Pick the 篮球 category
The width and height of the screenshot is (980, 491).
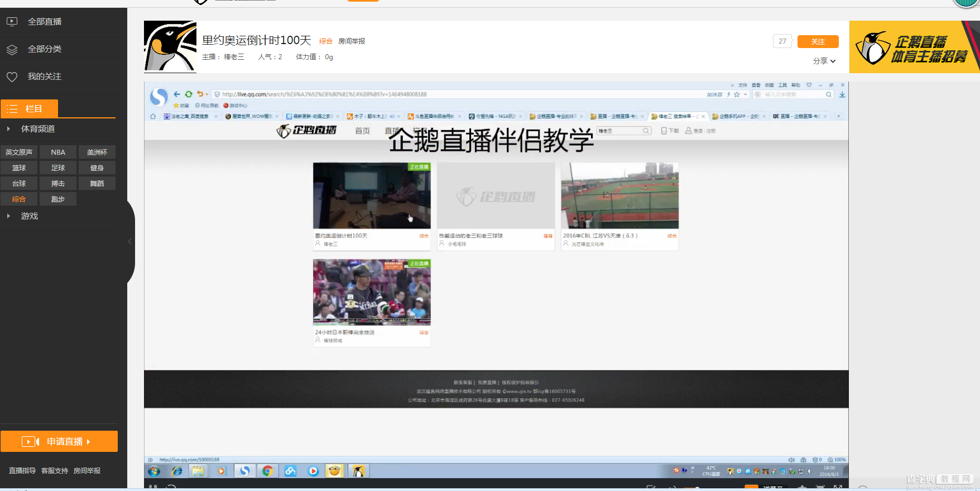pos(19,168)
